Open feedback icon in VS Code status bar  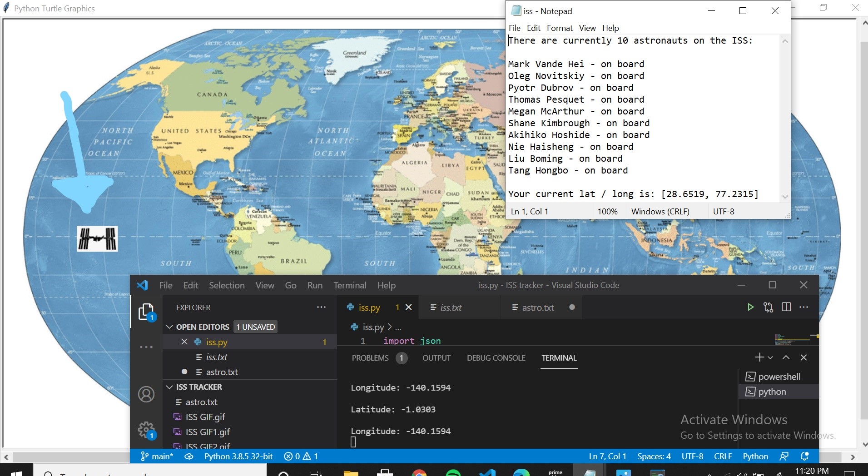click(784, 456)
